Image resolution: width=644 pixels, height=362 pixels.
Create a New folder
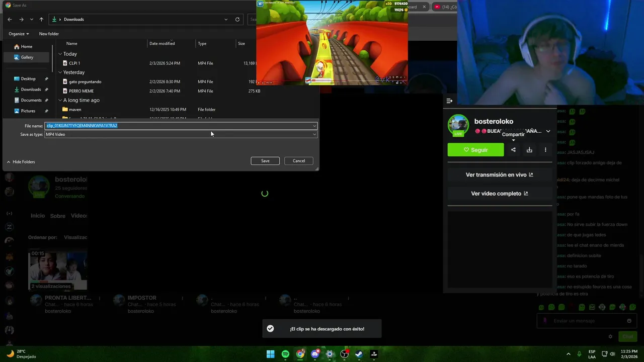[49, 34]
